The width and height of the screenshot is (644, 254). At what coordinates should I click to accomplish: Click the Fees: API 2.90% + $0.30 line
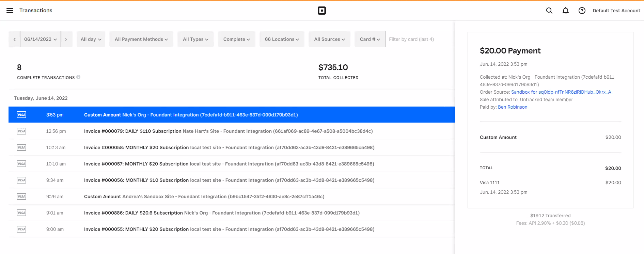pyautogui.click(x=550, y=223)
